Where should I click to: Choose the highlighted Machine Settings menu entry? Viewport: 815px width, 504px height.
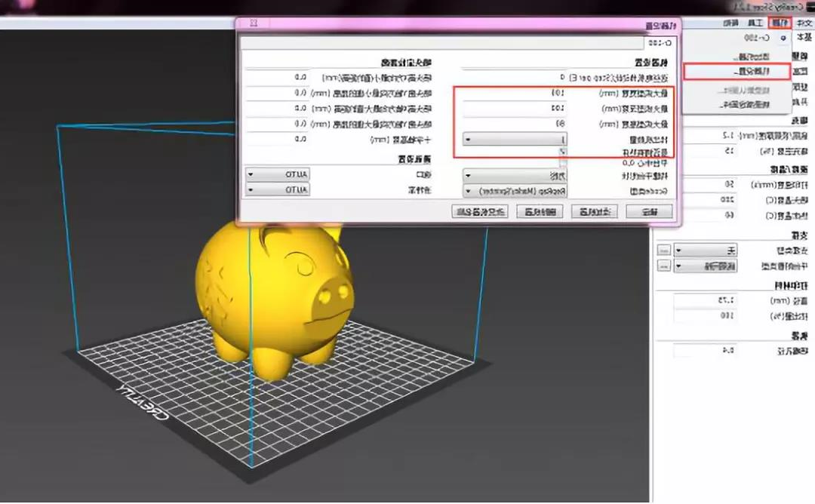click(x=737, y=71)
